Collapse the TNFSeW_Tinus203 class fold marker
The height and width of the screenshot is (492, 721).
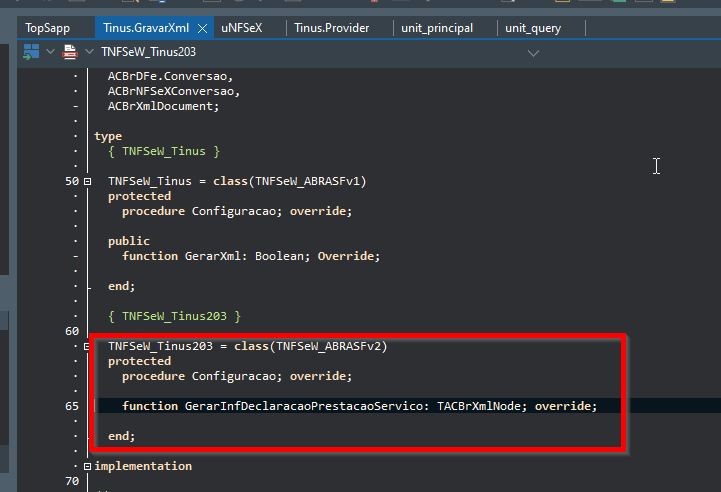[x=86, y=346]
